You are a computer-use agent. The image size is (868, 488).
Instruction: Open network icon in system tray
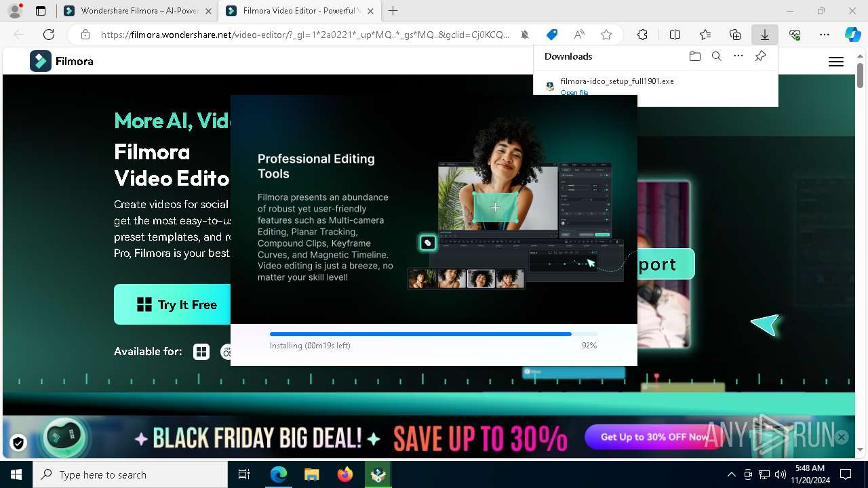(x=764, y=474)
